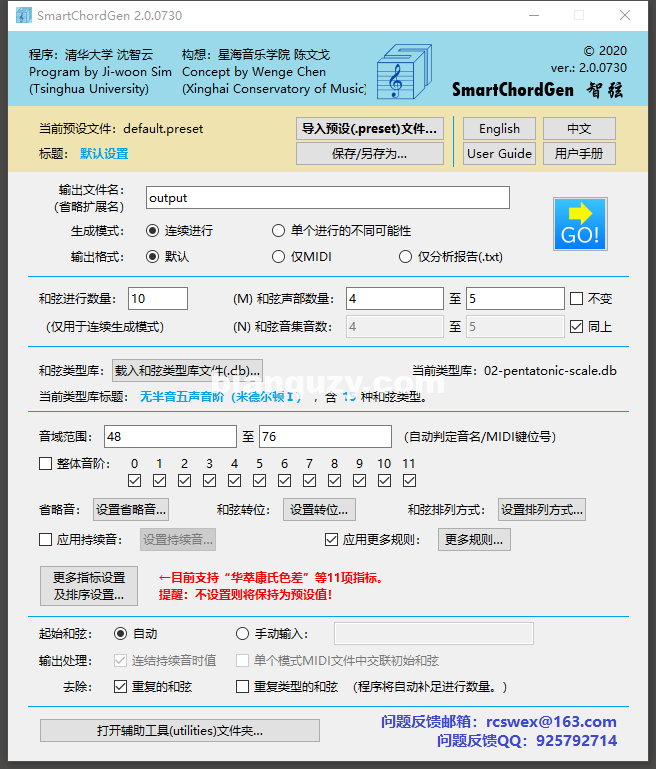Uncheck 重复的和弦 removal checkbox

121,687
